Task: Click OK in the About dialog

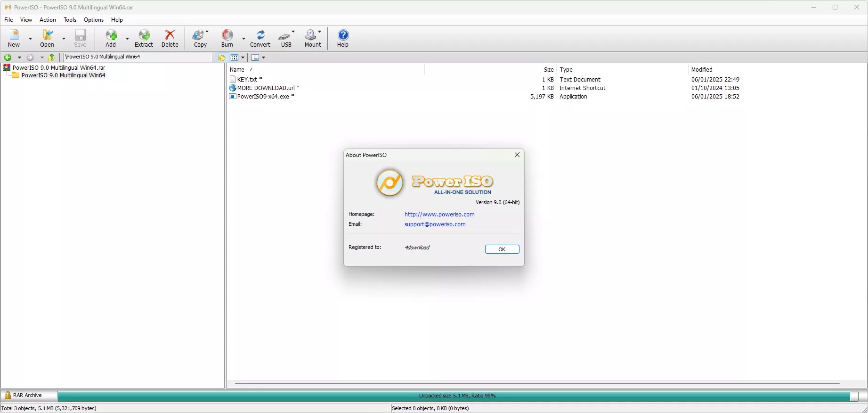Action: [502, 249]
